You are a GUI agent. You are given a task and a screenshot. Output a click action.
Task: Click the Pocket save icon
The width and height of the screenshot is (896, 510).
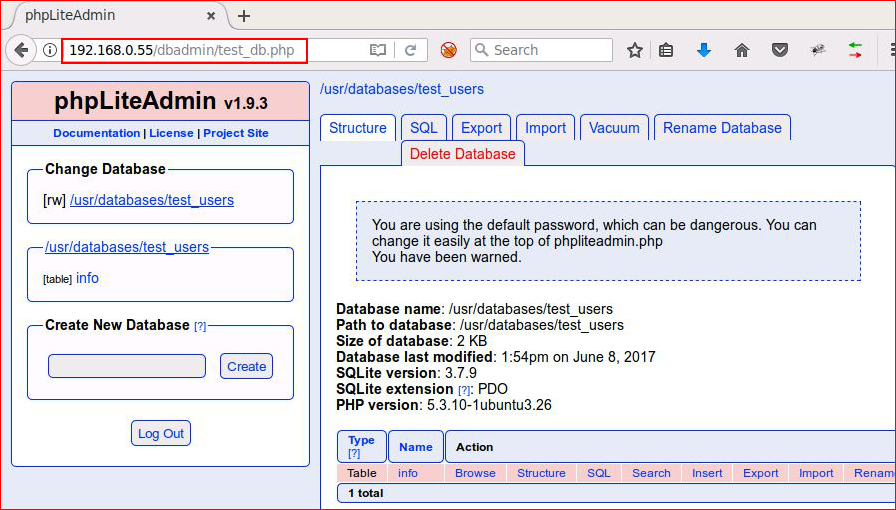coord(779,50)
